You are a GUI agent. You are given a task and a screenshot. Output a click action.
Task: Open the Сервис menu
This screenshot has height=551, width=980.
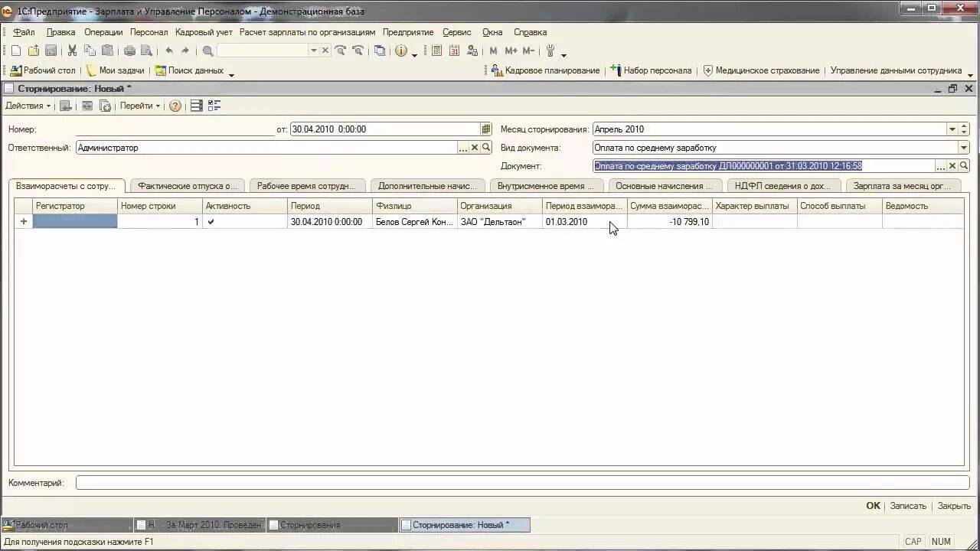click(x=457, y=32)
